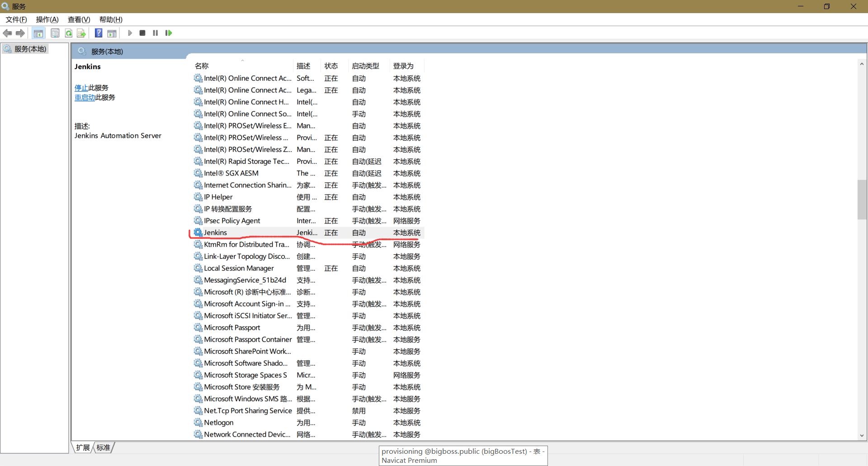Open the 帮助(H) menu
868x466 pixels.
pyautogui.click(x=111, y=19)
